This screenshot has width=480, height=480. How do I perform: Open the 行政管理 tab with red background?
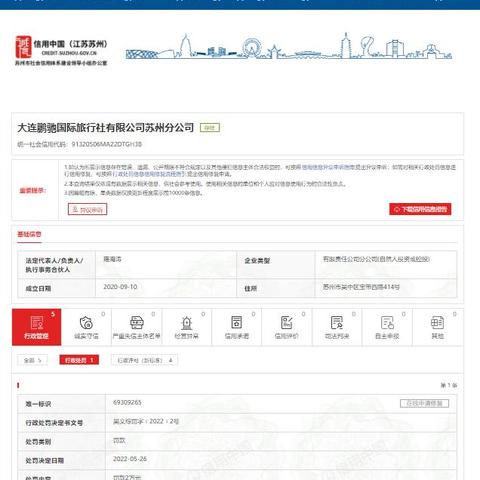point(37,327)
